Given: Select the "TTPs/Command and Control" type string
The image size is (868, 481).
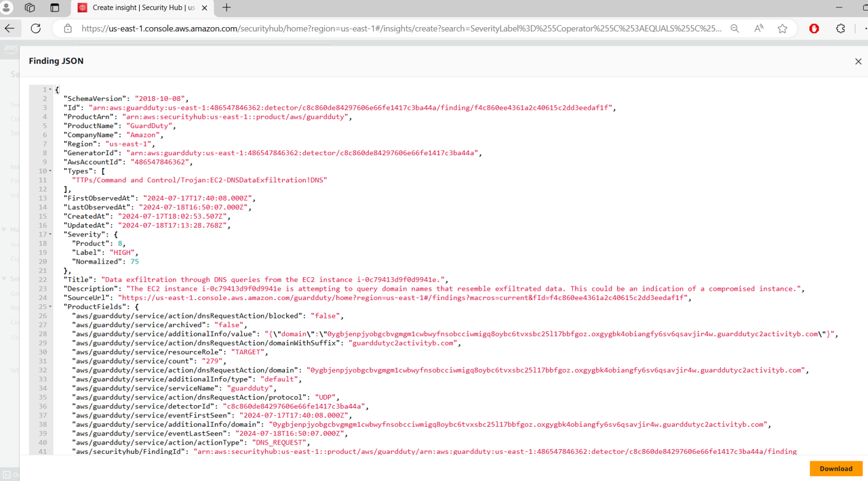Looking at the screenshot, I should point(199,180).
